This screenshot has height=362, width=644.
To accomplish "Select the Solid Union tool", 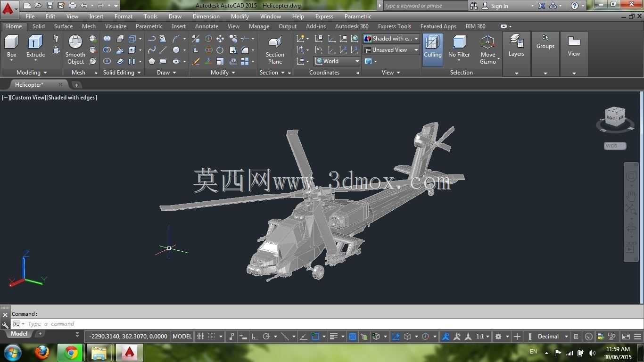I will click(107, 39).
